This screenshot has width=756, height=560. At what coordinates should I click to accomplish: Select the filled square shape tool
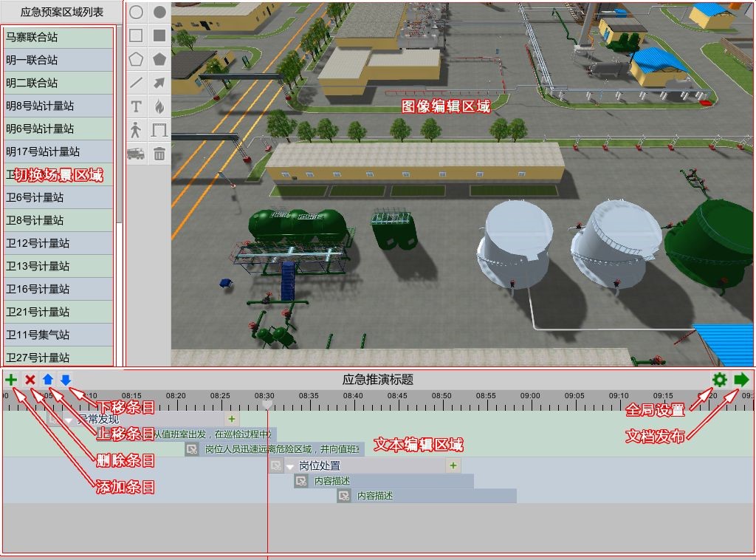159,35
